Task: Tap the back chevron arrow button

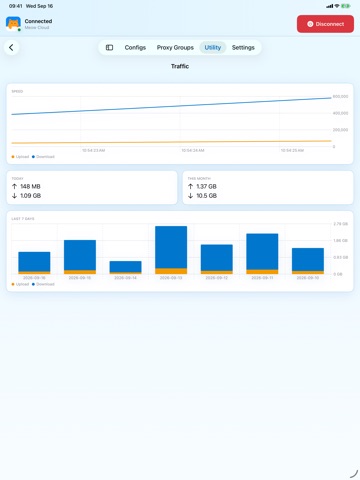Action: (11, 47)
